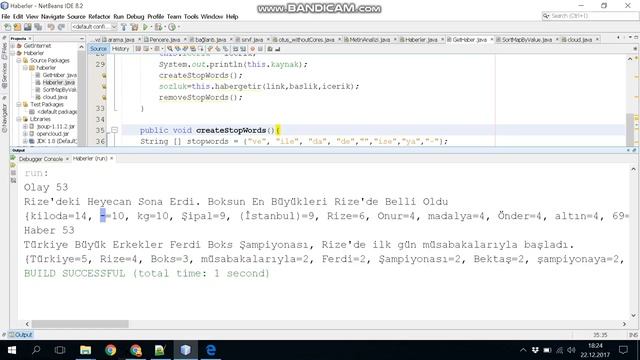Open Microsoft Edge from the taskbar
The image size is (640, 360).
coord(211,350)
